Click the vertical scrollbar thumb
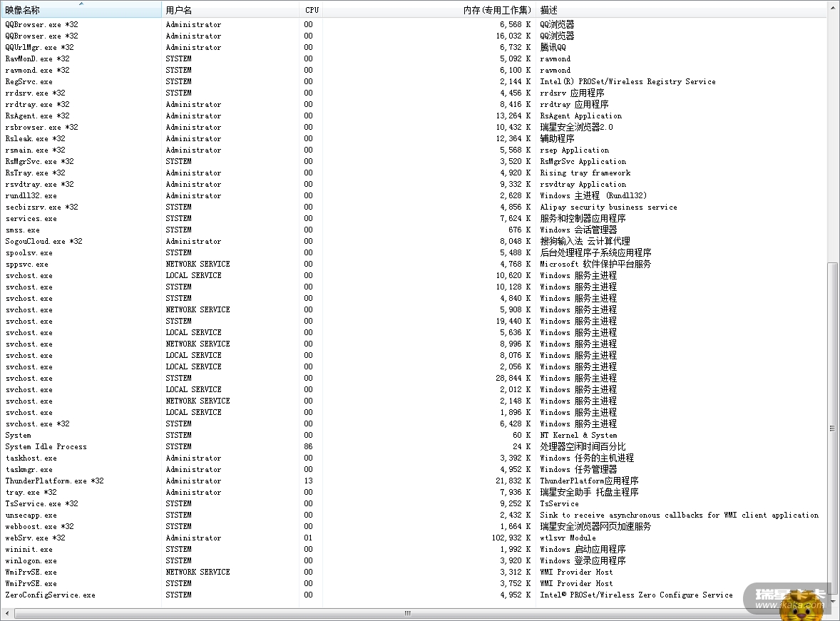The image size is (840, 621). 832,428
